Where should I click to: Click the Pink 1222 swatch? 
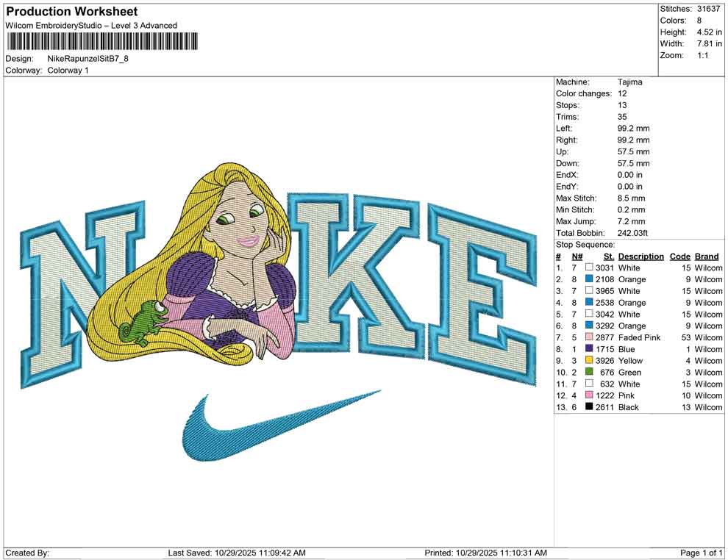click(x=588, y=395)
